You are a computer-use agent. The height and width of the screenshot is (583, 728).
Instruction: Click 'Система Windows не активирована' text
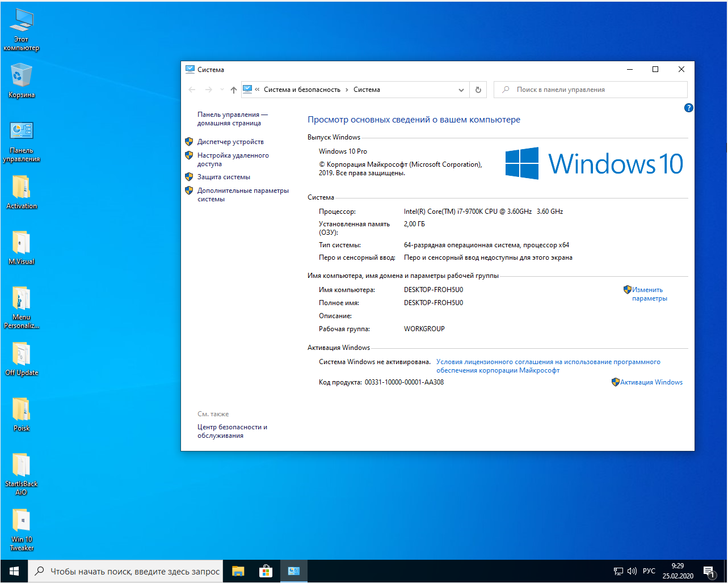click(x=374, y=362)
